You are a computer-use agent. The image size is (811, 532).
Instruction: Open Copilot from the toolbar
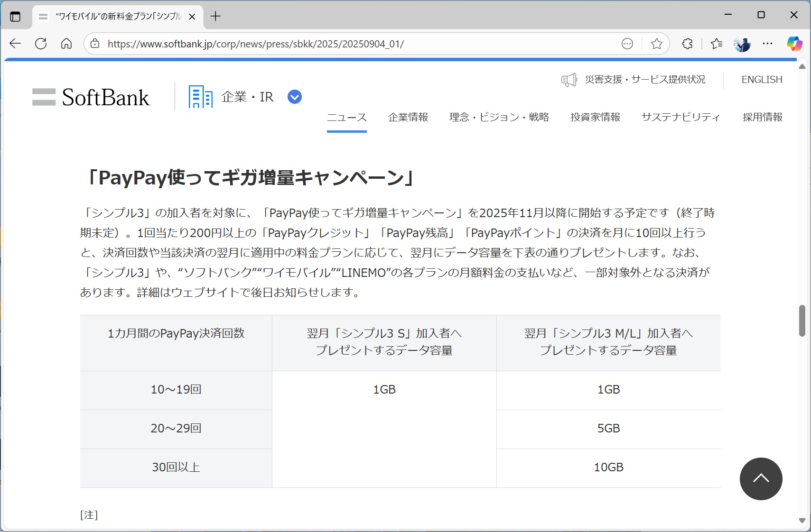click(795, 44)
